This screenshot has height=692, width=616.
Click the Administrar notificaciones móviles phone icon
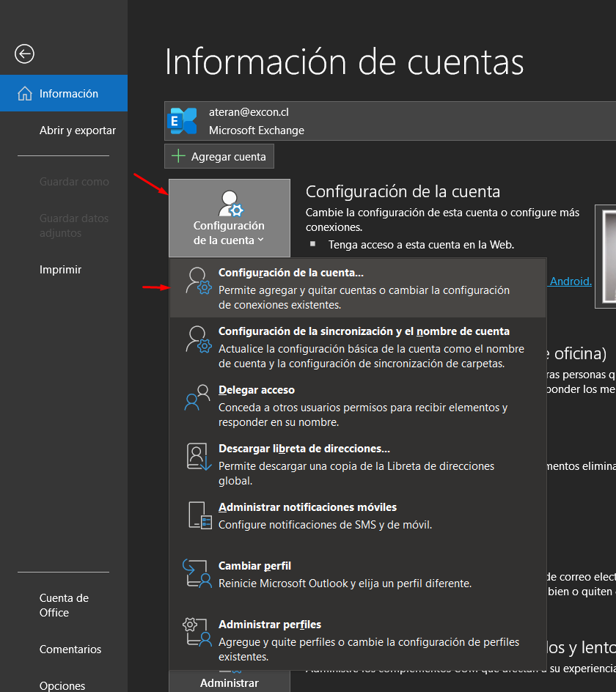tap(200, 515)
